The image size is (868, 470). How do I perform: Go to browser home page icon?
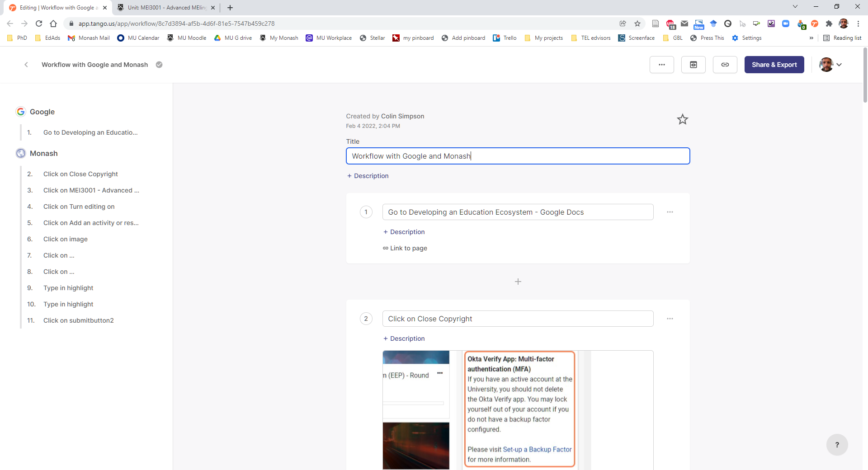53,23
